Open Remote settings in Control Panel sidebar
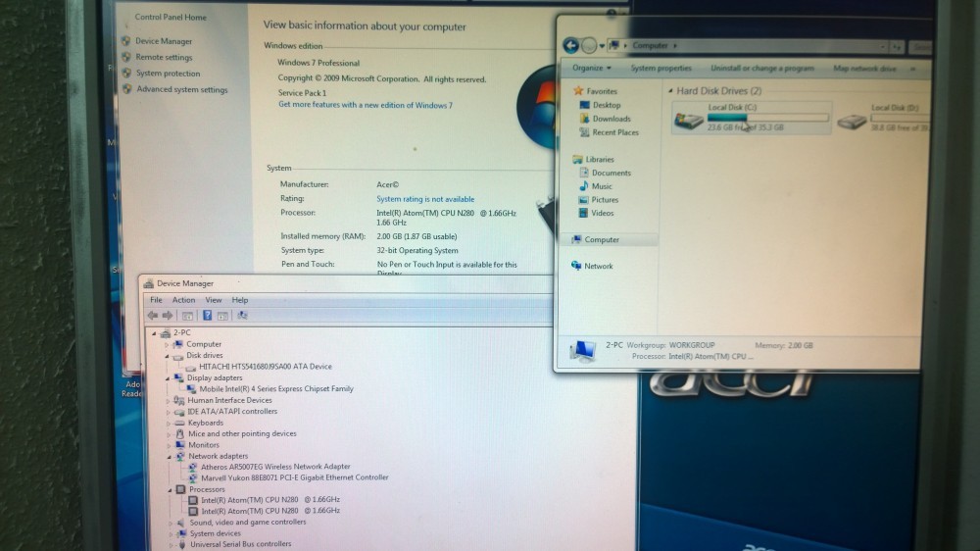The height and width of the screenshot is (551, 980). pos(164,57)
